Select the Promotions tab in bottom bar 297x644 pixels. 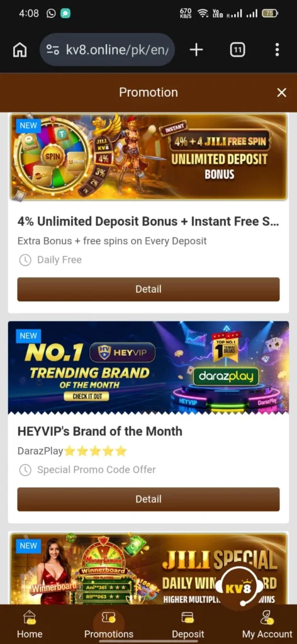pyautogui.click(x=108, y=625)
